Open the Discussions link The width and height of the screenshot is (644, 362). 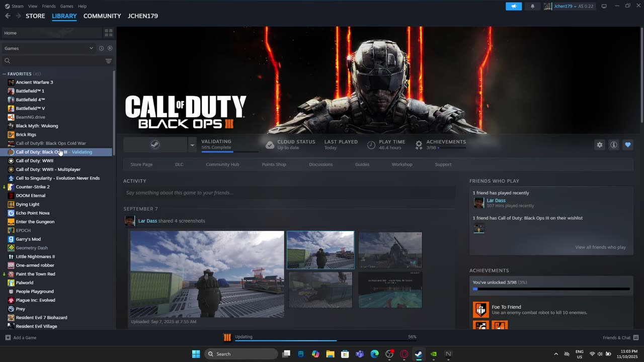[x=320, y=164]
